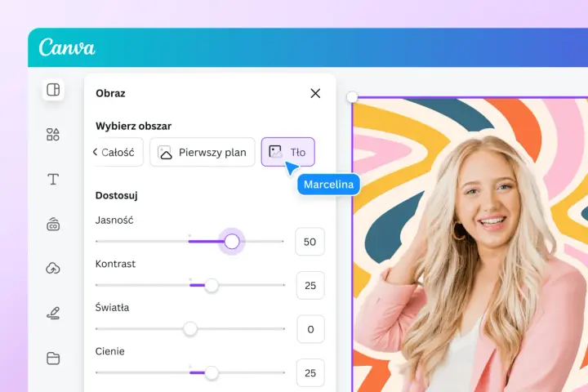Click the Cienie slider handle
Screen dimensions: 588x392
(212, 373)
